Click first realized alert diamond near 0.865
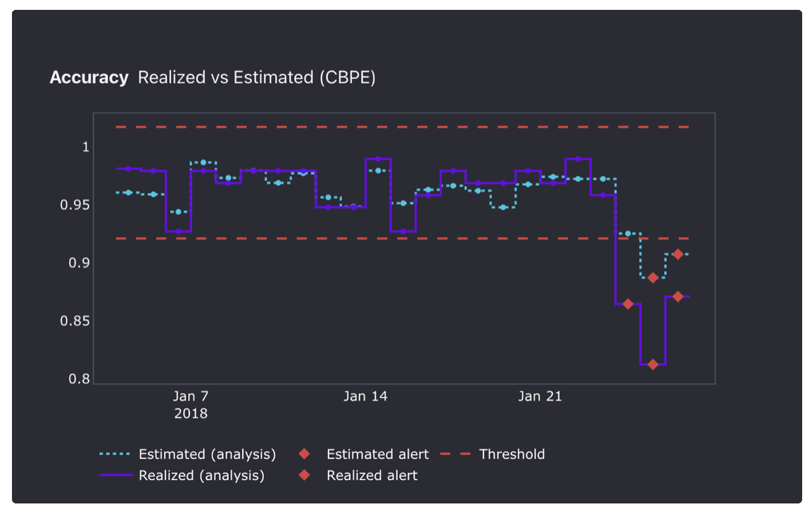Screen dimensions: 812x514 pos(628,304)
